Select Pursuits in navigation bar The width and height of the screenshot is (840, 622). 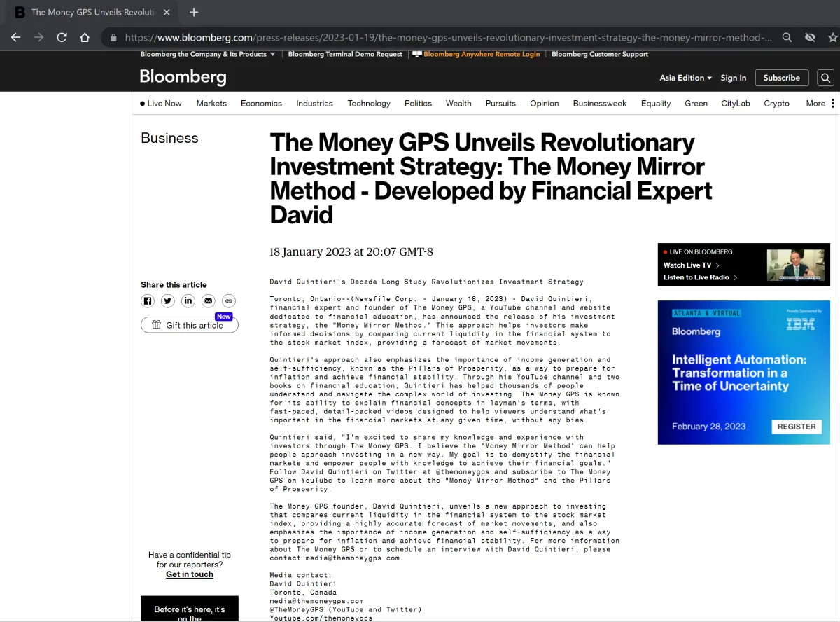(x=500, y=104)
